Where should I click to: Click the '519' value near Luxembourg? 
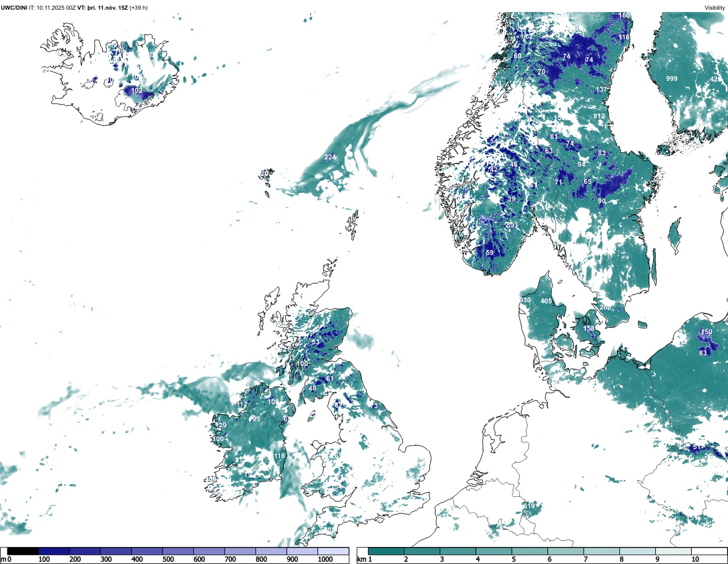tap(529, 506)
